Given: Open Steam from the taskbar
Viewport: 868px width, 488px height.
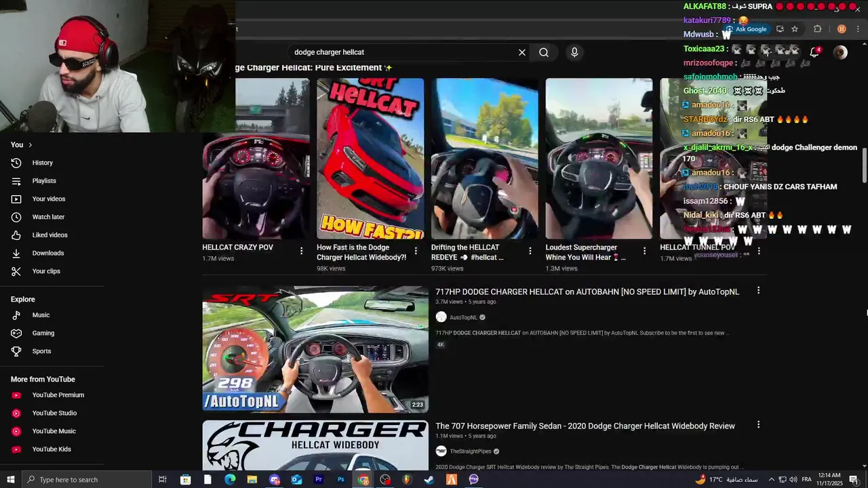Looking at the screenshot, I should 429,480.
